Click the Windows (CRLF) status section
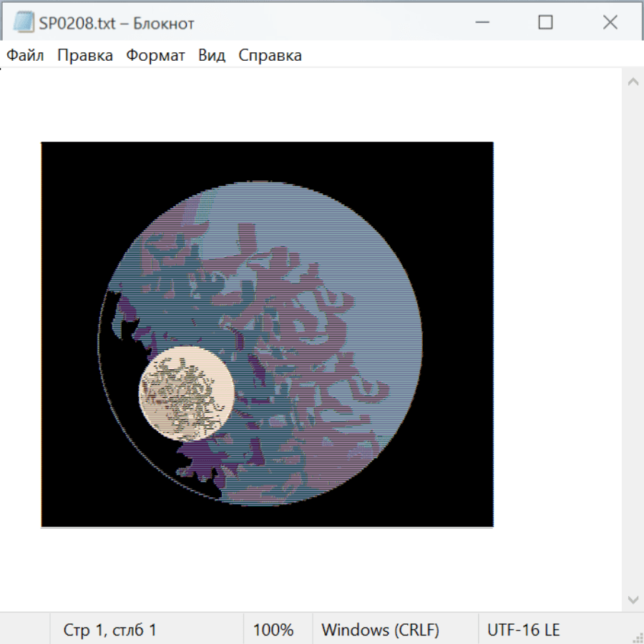Image resolution: width=644 pixels, height=644 pixels. [380, 630]
